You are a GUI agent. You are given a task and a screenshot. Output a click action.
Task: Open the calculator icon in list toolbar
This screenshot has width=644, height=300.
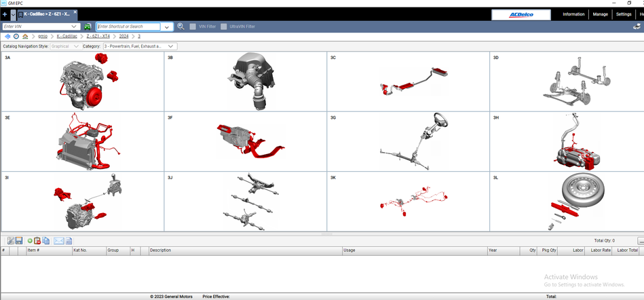point(69,241)
